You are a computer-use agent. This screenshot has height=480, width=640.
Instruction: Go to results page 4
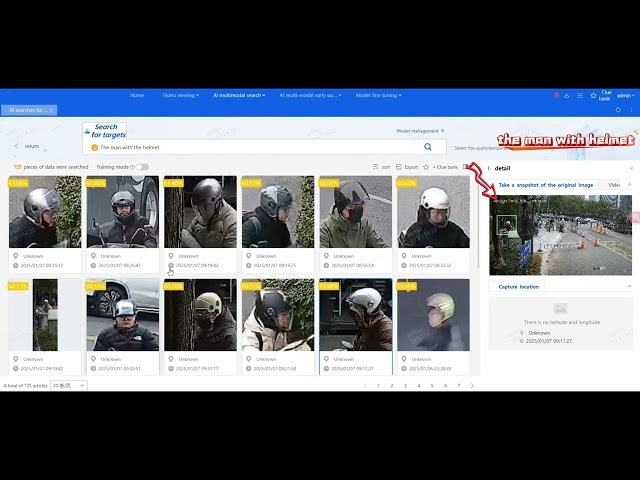(419, 385)
